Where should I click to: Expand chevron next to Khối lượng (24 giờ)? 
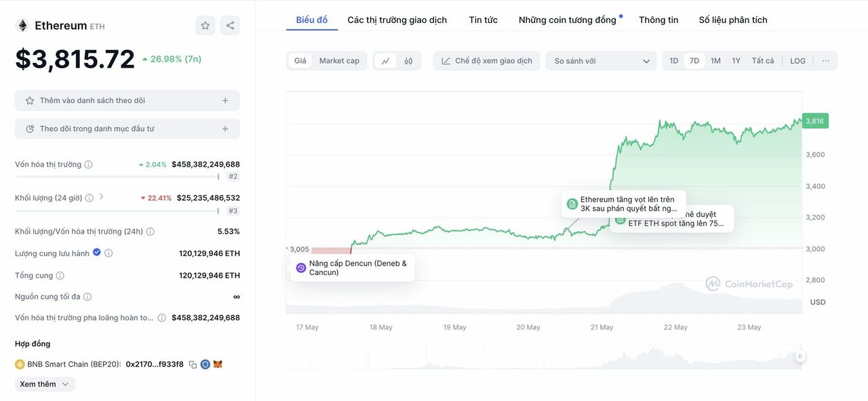[x=101, y=197]
